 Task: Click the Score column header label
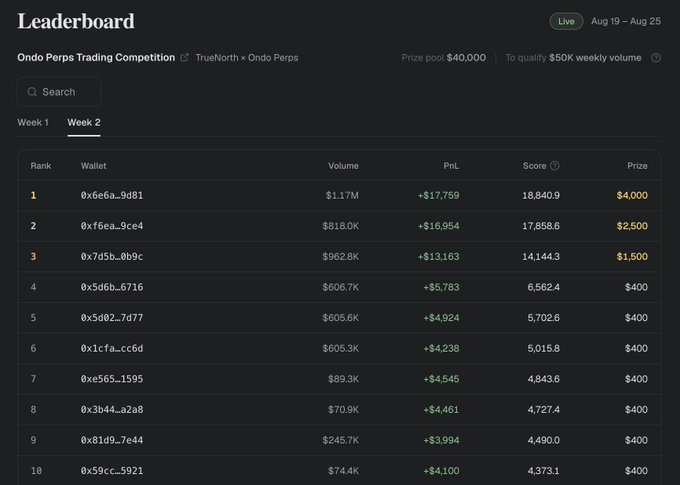534,166
